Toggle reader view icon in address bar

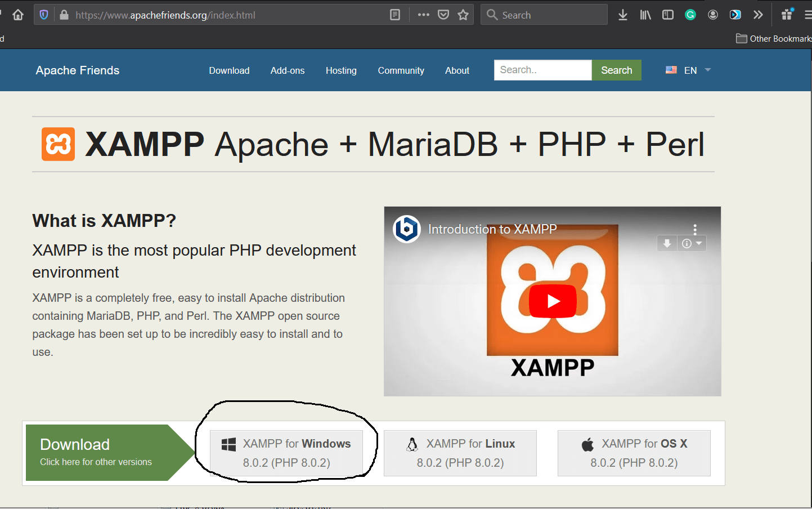[x=395, y=15]
